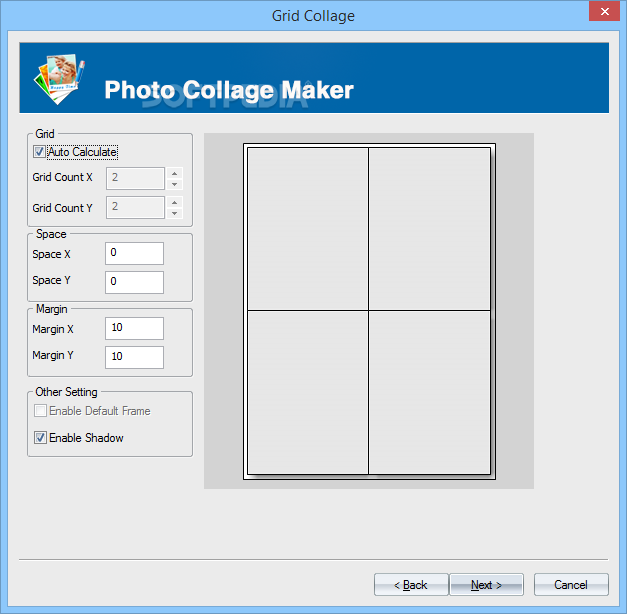Cancel the Grid Collage wizard
The image size is (627, 614).
pyautogui.click(x=571, y=584)
